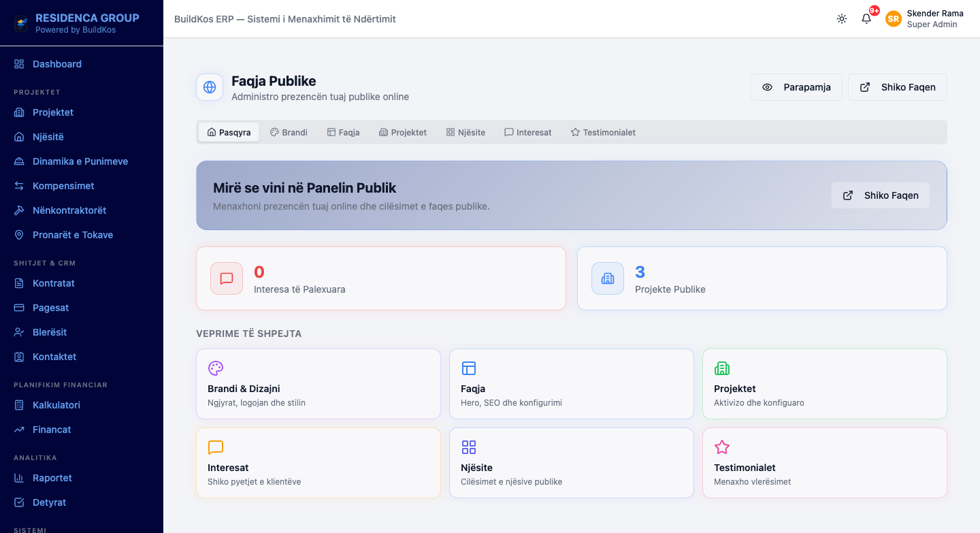Click the SR user avatar
Viewport: 980px width, 533px height.
894,19
